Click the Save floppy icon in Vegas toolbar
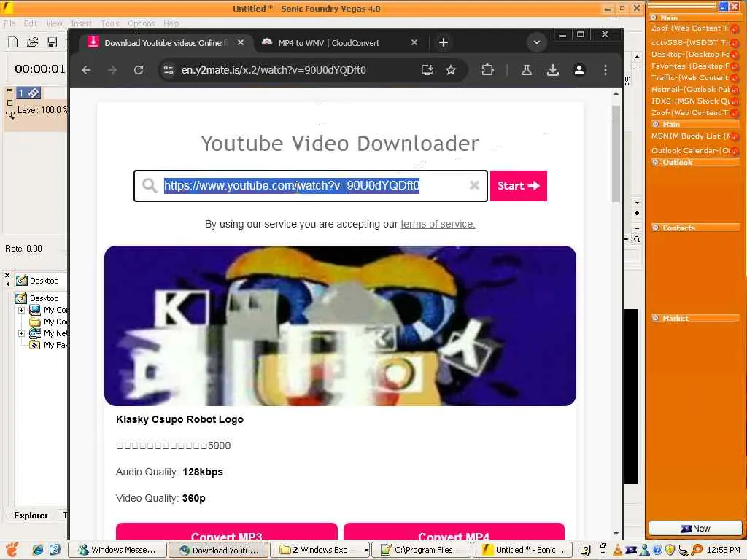Image resolution: width=747 pixels, height=560 pixels. tap(52, 42)
